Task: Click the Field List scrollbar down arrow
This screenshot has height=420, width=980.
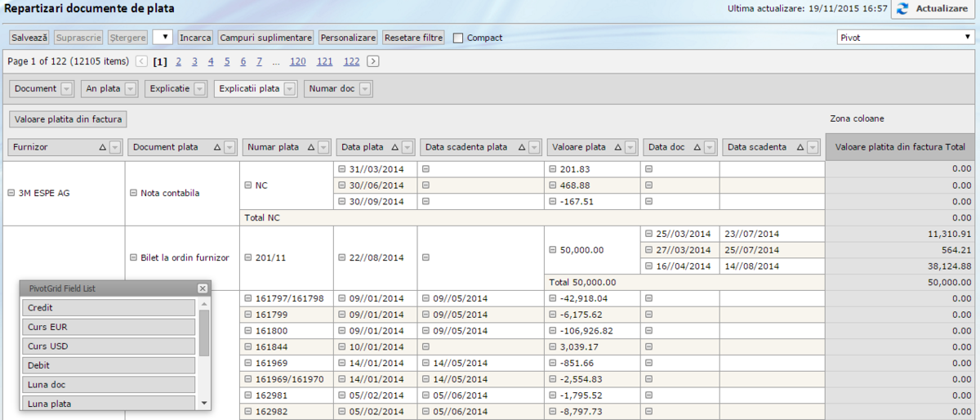Action: click(x=204, y=402)
